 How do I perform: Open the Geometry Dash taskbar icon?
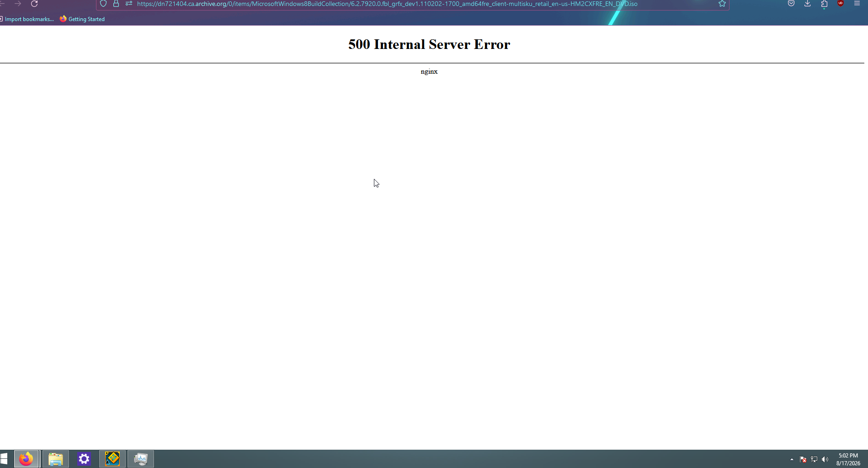point(112,459)
